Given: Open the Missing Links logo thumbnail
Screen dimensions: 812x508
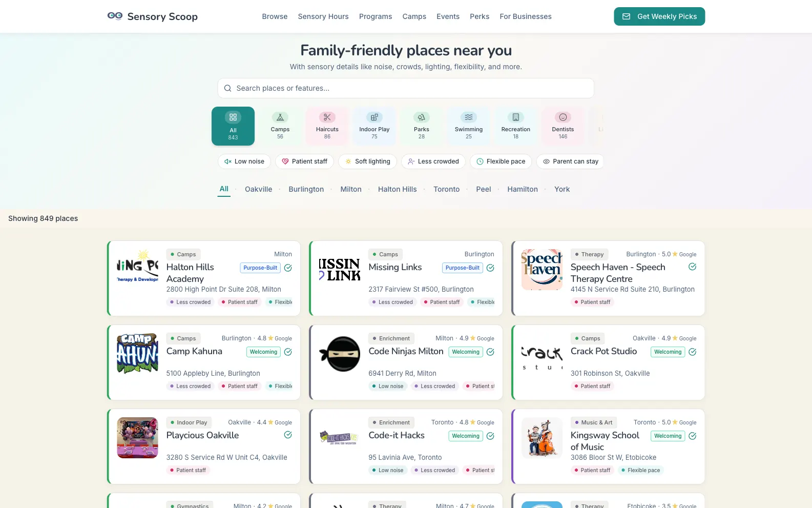Looking at the screenshot, I should [340, 270].
